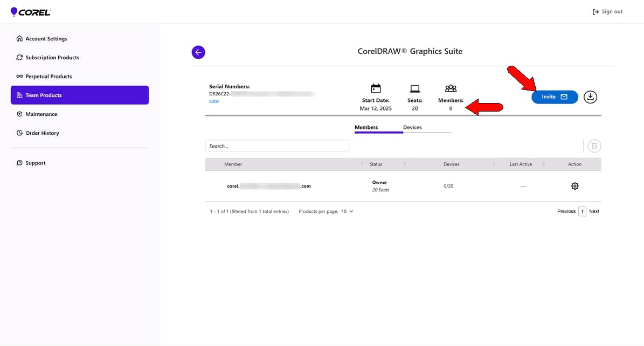Open Perpetual Products section
The height and width of the screenshot is (346, 644).
[x=47, y=76]
